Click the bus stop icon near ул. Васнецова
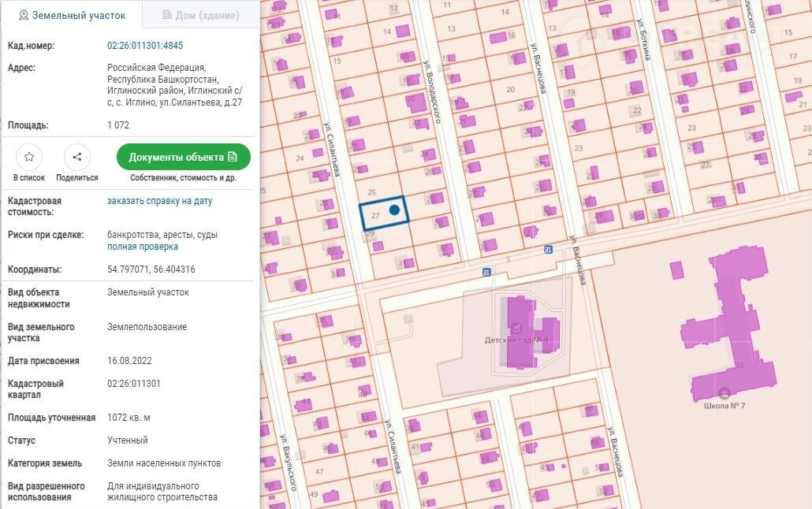The height and width of the screenshot is (509, 812). click(x=548, y=250)
